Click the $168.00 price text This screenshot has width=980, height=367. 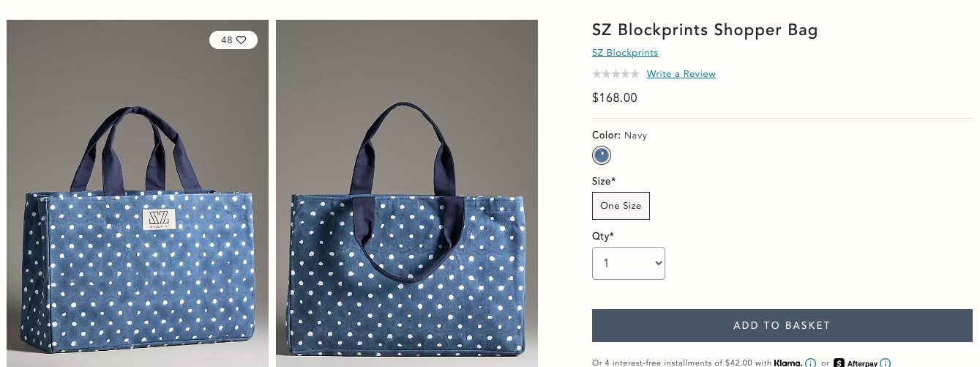click(x=615, y=97)
